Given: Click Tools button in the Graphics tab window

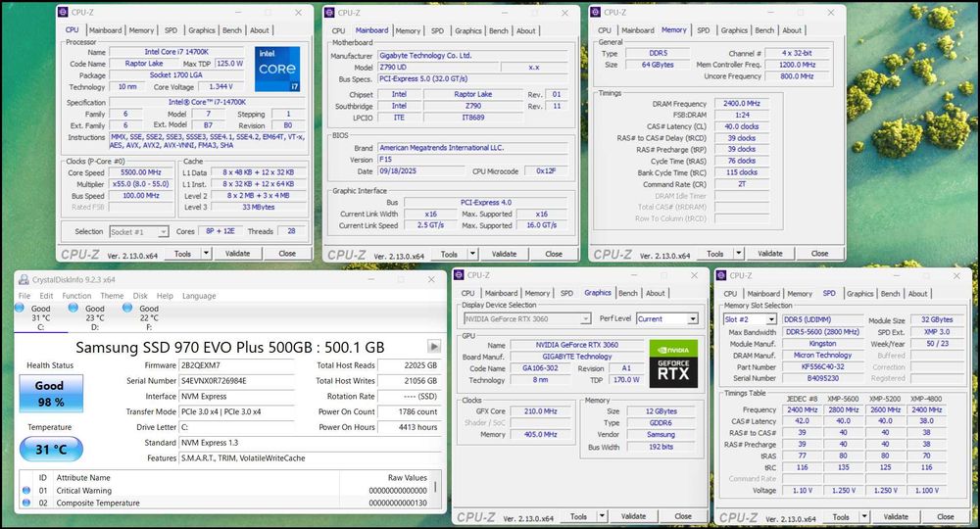Looking at the screenshot, I should pyautogui.click(x=578, y=516).
